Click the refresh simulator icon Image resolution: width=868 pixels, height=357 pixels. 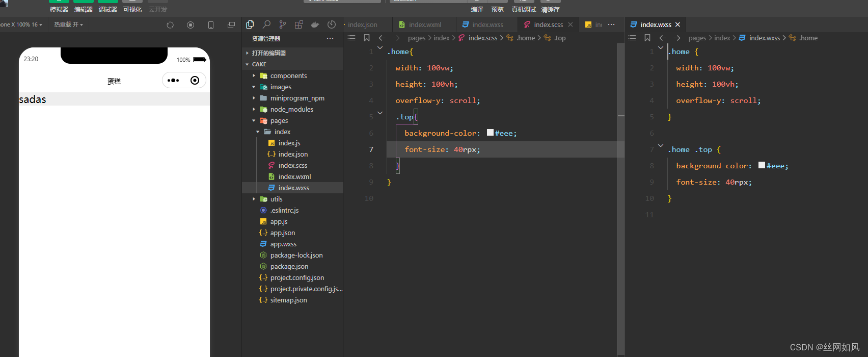(170, 25)
